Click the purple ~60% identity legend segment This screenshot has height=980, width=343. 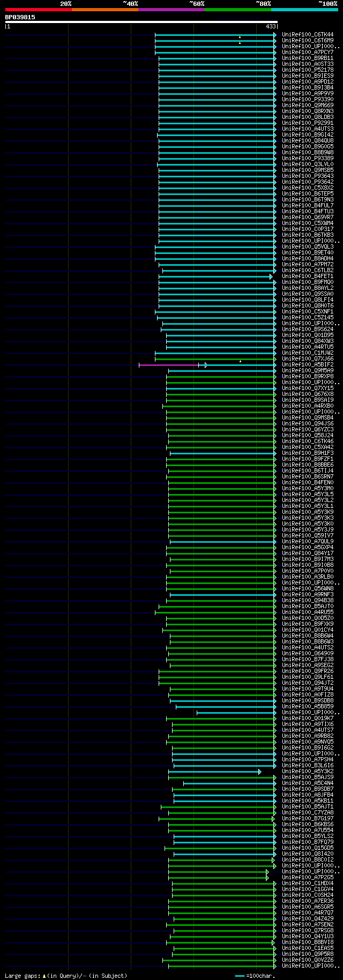[x=171, y=10]
